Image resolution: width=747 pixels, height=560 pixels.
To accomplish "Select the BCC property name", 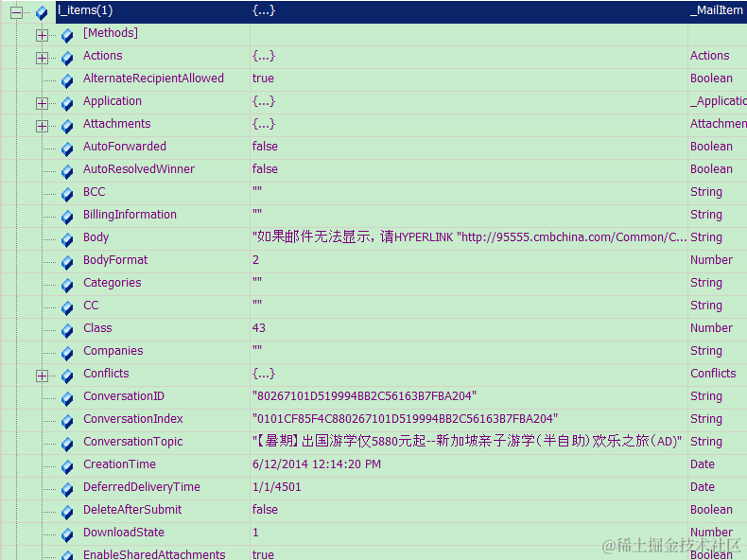I will point(95,192).
